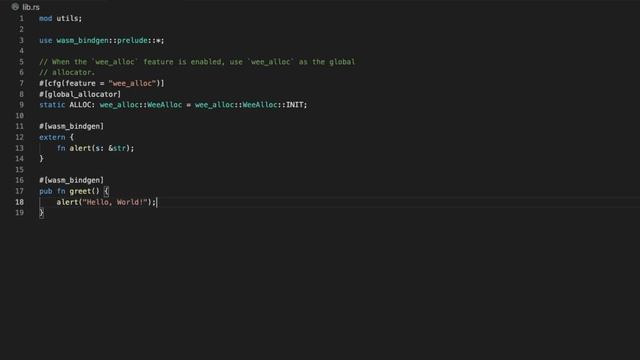640x360 pixels.
Task: Click '&str);' type on line 13
Action: [x=121, y=148]
